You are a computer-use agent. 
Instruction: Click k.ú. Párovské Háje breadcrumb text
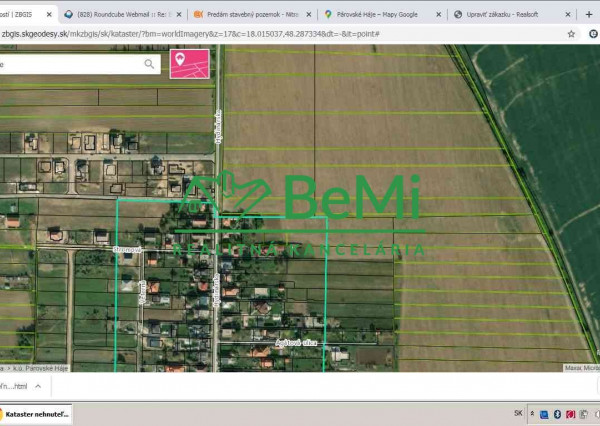pos(40,368)
